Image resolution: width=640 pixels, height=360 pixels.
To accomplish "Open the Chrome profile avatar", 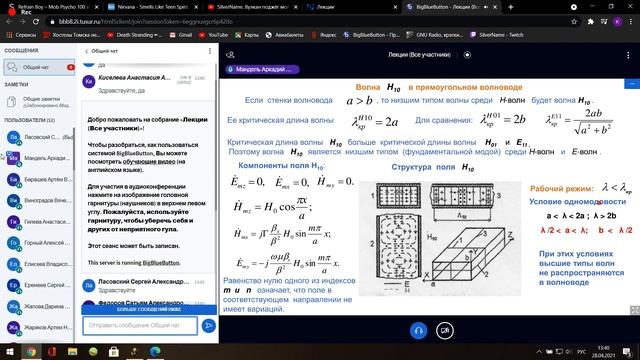I will tap(618, 22).
